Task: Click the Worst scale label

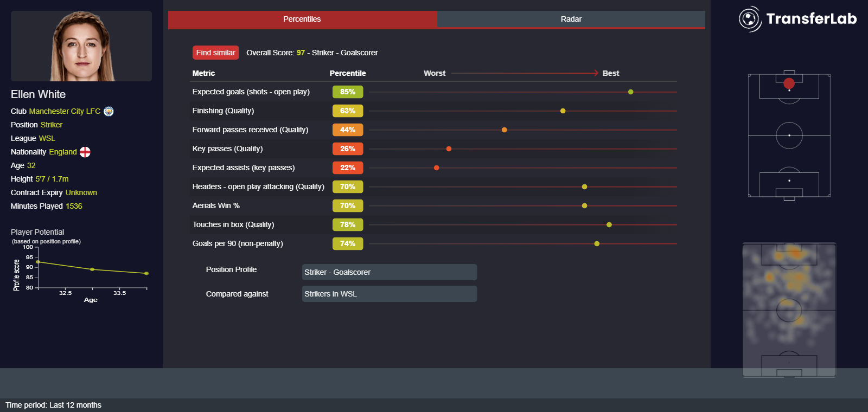Action: pyautogui.click(x=435, y=73)
